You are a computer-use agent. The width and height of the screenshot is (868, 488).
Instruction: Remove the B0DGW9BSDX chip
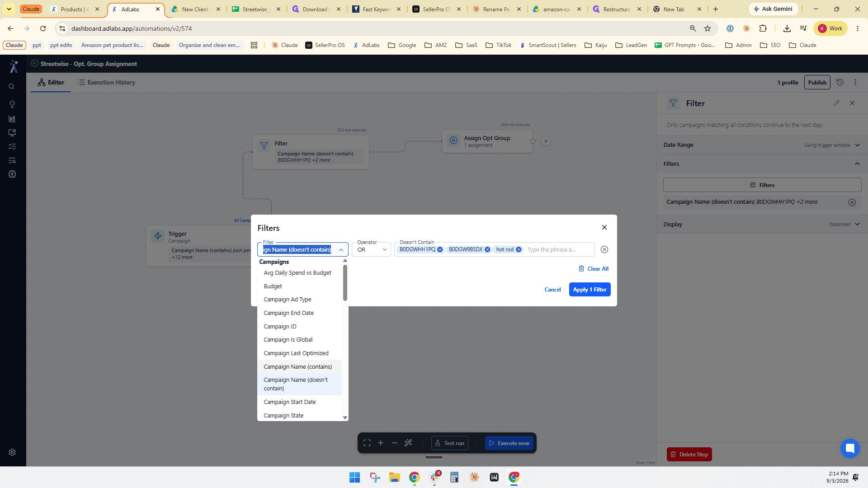coord(487,249)
